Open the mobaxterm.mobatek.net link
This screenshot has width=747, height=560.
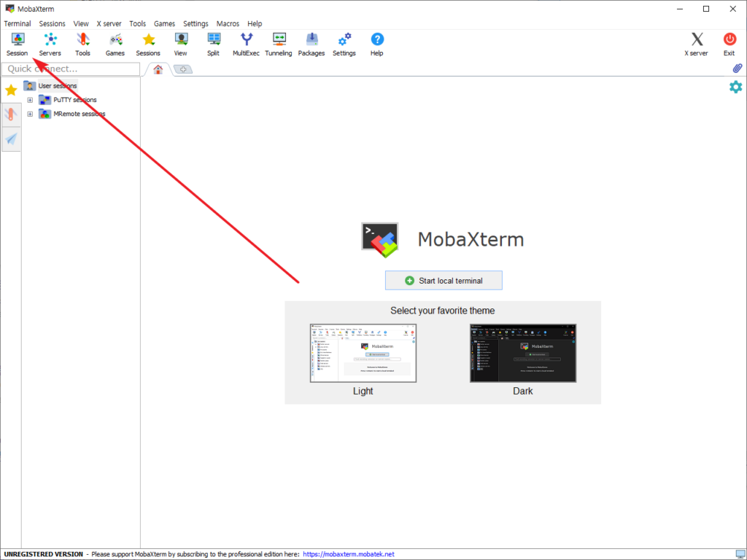coord(348,554)
